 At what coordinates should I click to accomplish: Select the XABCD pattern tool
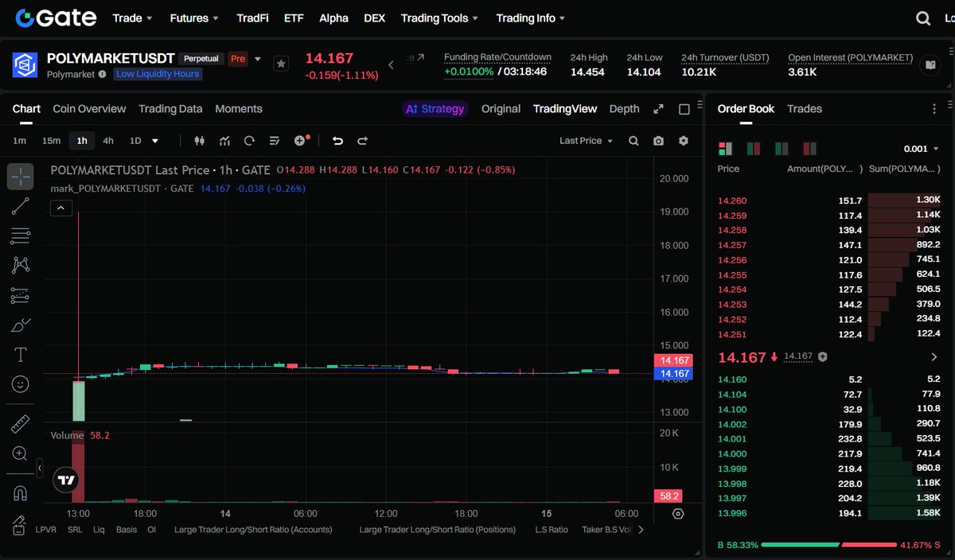[21, 265]
